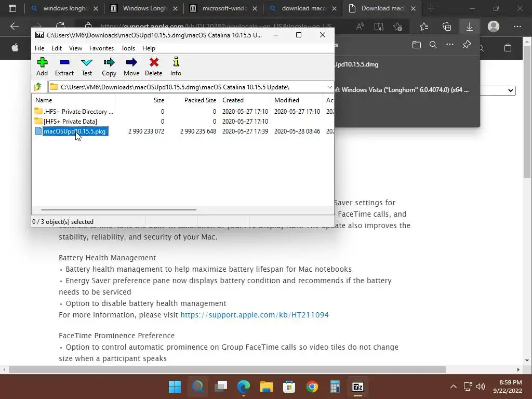Image resolution: width=532 pixels, height=399 pixels.
Task: Open taskbar Search
Action: 198,387
